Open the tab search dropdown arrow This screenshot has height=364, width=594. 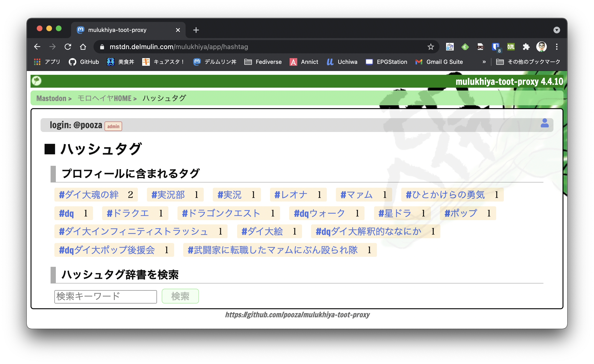pyautogui.click(x=556, y=30)
